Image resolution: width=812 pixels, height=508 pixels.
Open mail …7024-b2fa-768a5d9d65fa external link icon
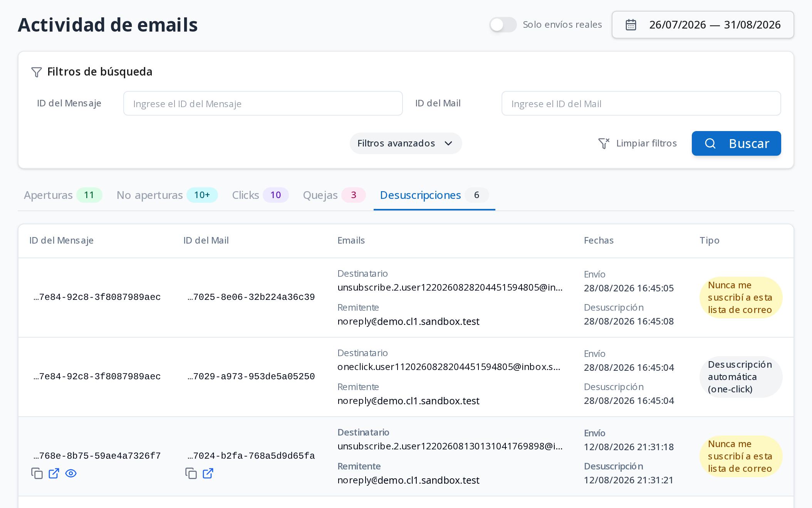coord(208,473)
